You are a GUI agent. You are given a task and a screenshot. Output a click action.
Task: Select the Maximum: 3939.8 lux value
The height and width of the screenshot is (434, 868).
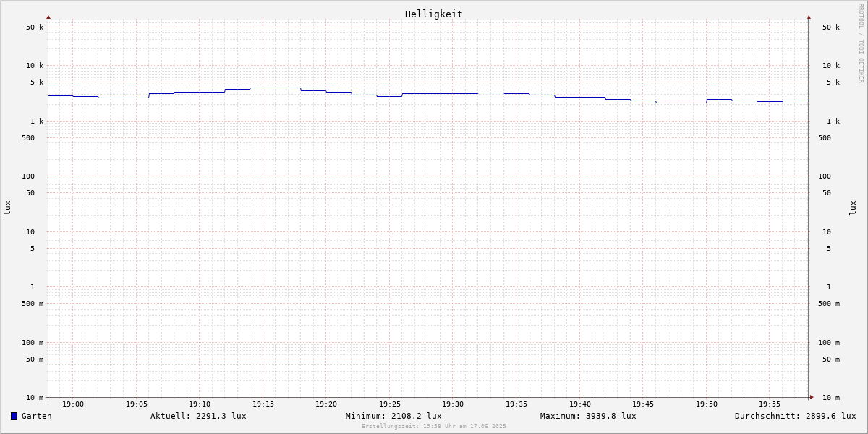pyautogui.click(x=588, y=416)
